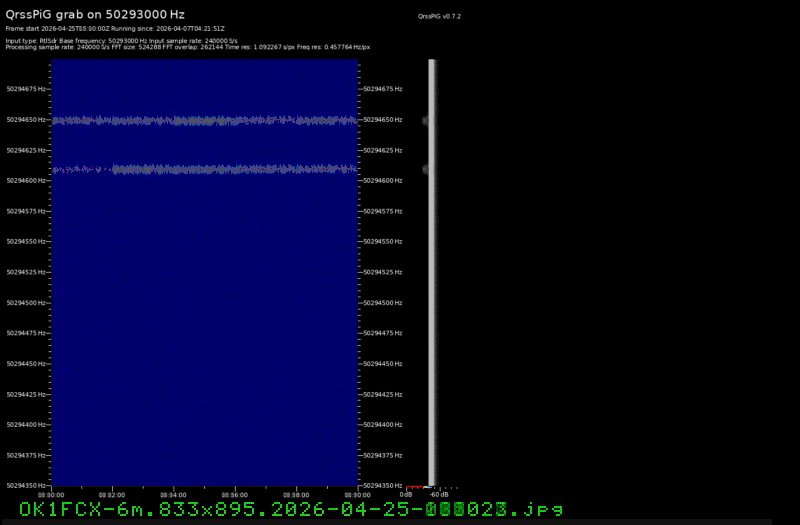Click the left 50294500 Hz frequency label
This screenshot has height=525, width=800.
[25, 303]
